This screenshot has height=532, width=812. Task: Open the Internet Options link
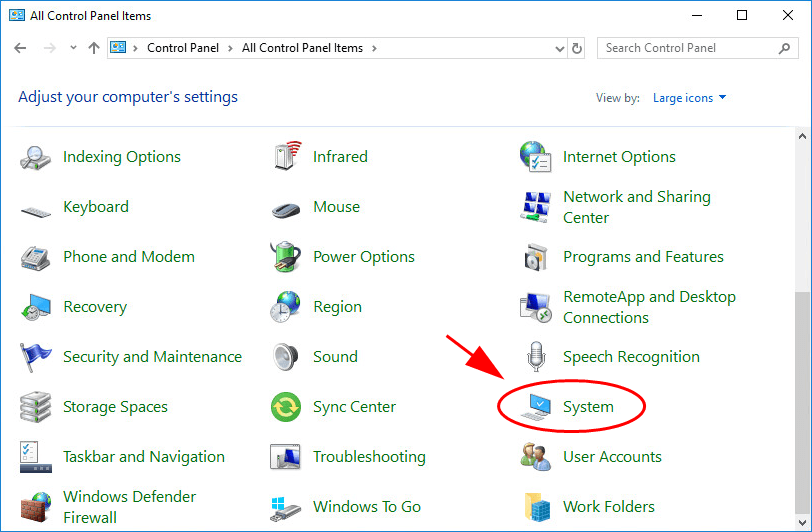[619, 157]
